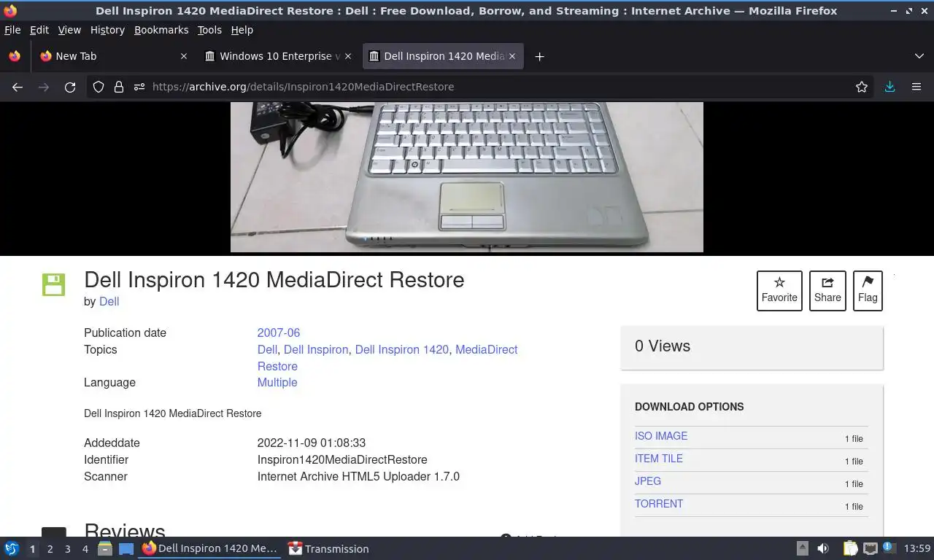Open the volume speaker tray icon
Viewport: 934px width, 560px height.
tap(823, 548)
